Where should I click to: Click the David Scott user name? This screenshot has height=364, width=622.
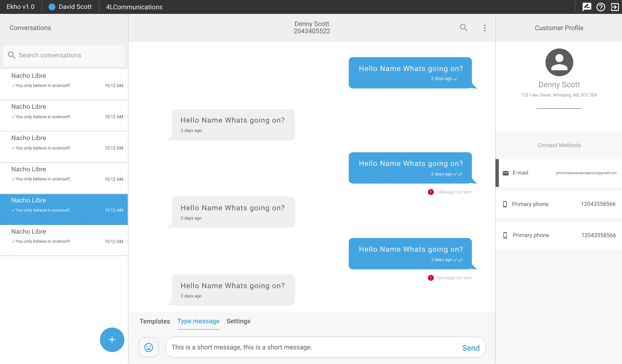[x=75, y=7]
